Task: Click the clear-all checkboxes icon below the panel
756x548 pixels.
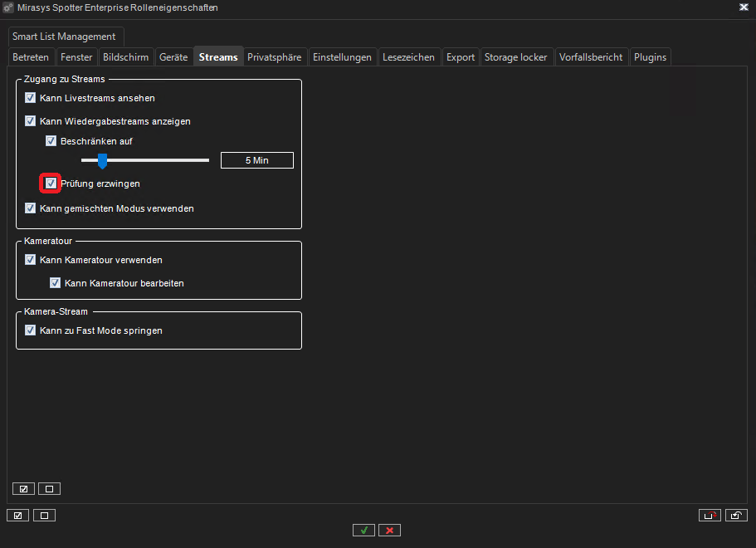Action: pyautogui.click(x=49, y=488)
